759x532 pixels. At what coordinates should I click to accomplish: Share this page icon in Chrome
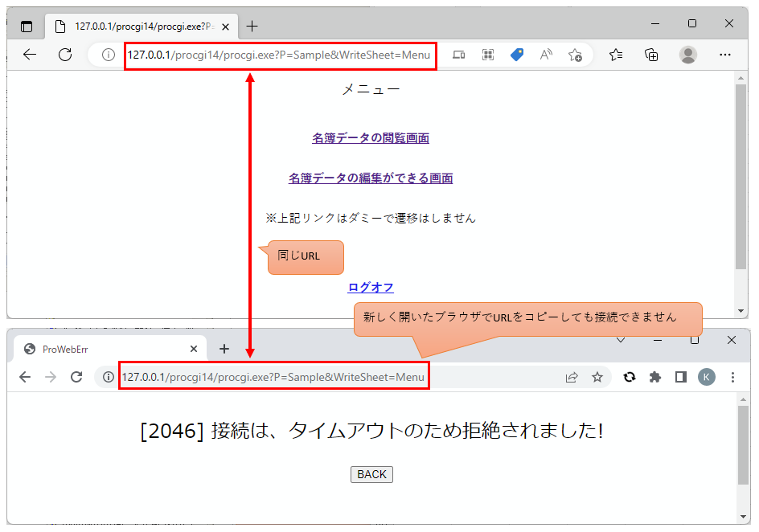pos(572,377)
